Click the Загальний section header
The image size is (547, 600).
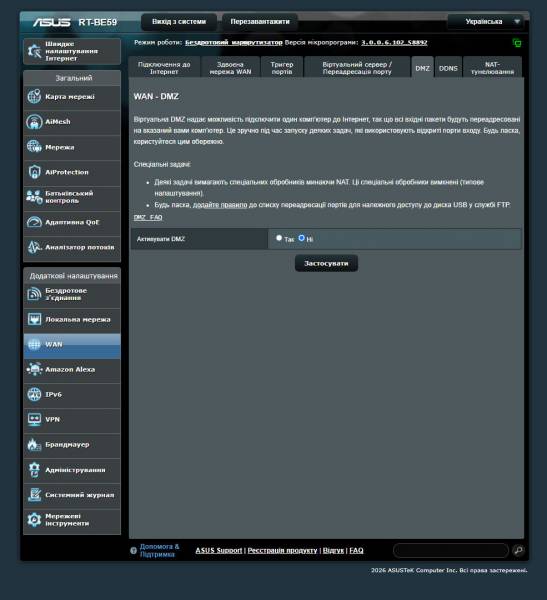coord(74,78)
